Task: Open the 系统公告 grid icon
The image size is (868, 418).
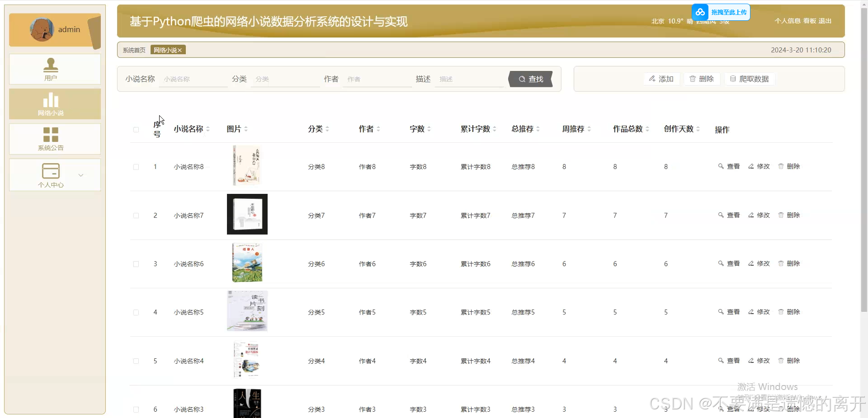Action: 51,135
